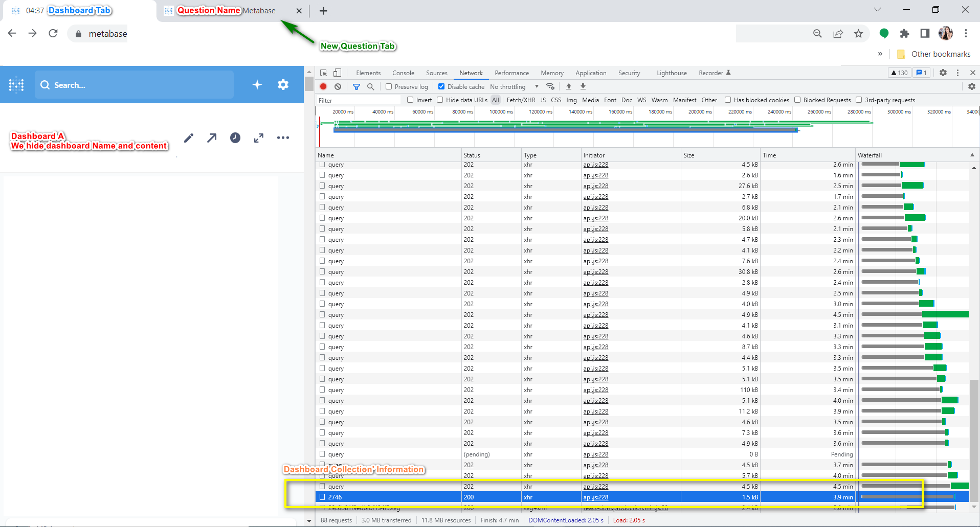980x527 pixels.
Task: Search network requests with the magnifier icon
Action: (370, 86)
